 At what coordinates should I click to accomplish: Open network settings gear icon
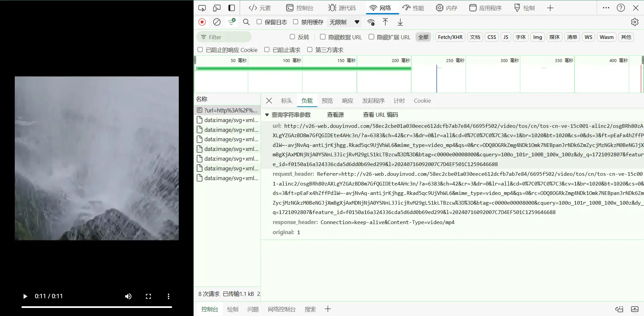[635, 22]
